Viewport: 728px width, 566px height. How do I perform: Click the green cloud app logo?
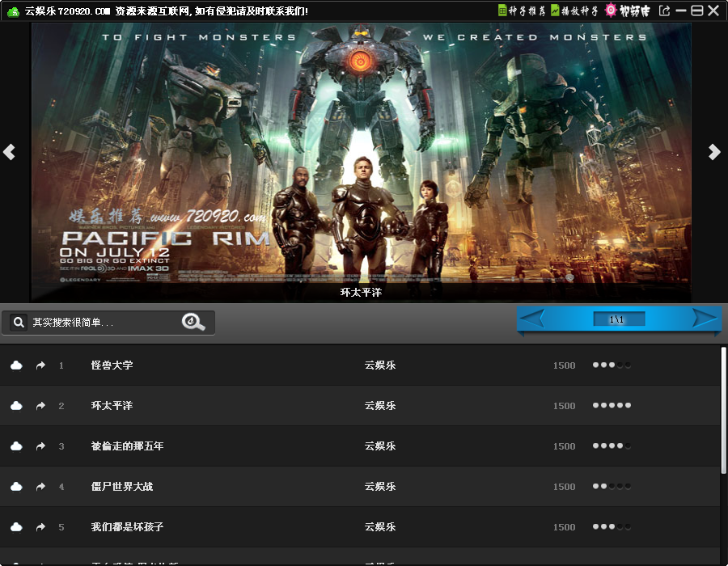click(13, 11)
